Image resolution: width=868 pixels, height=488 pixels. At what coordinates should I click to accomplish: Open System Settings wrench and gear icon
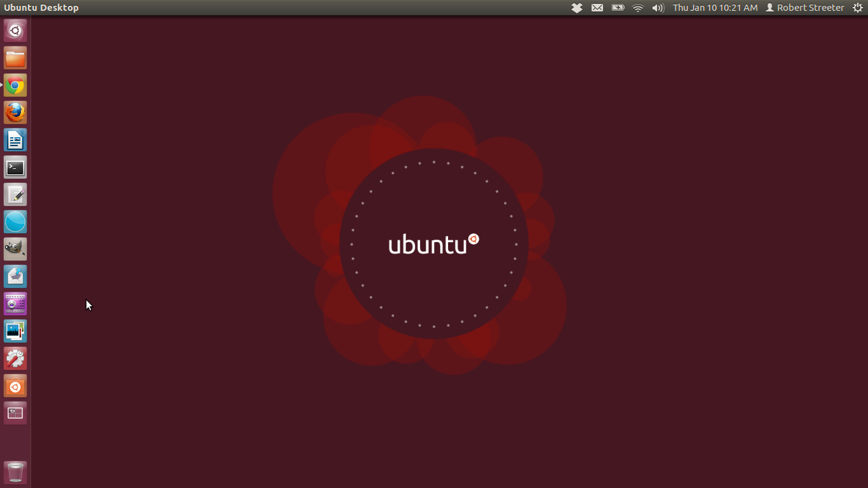click(15, 358)
